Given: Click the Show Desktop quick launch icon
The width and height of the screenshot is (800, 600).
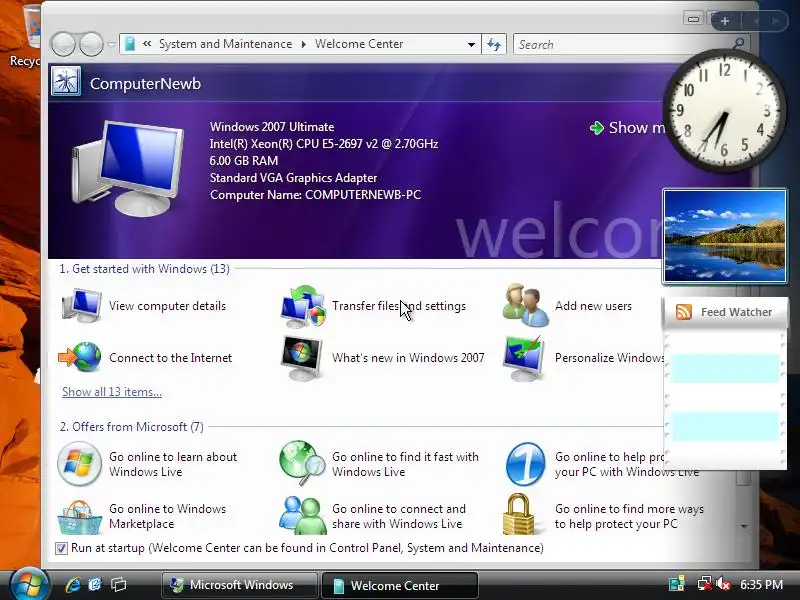Looking at the screenshot, I should (x=95, y=585).
